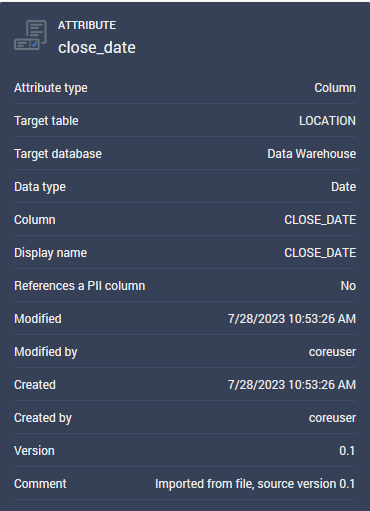
Task: Click the Modified timestamp value
Action: click(292, 319)
